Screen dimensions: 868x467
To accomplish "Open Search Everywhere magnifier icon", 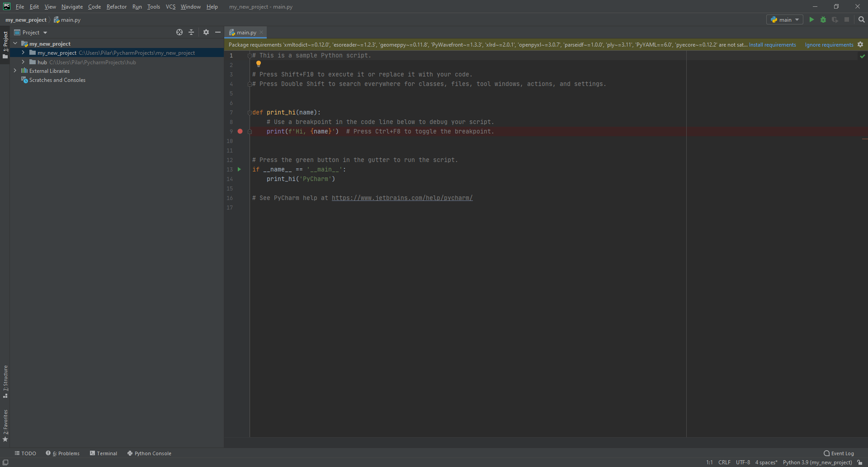I will [x=861, y=19].
